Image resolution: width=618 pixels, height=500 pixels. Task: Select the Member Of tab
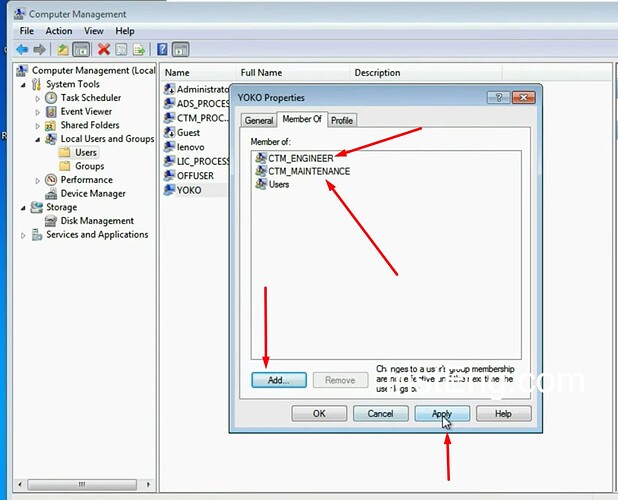302,119
